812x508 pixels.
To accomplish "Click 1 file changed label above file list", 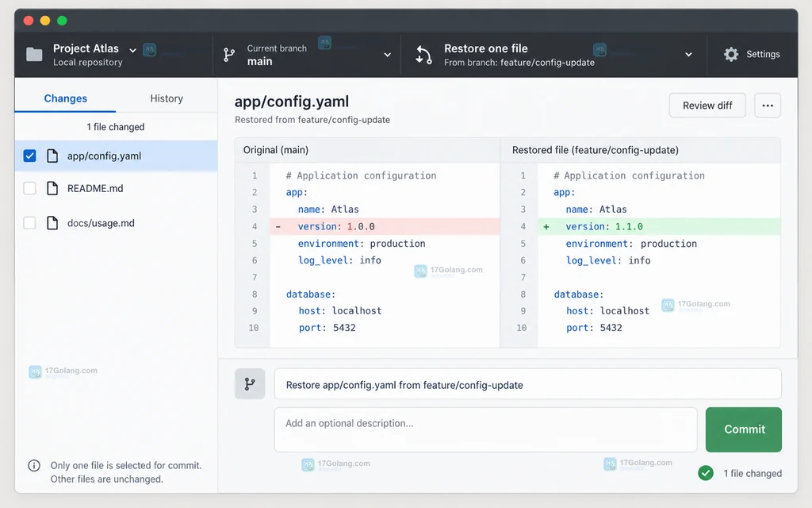I will point(116,127).
